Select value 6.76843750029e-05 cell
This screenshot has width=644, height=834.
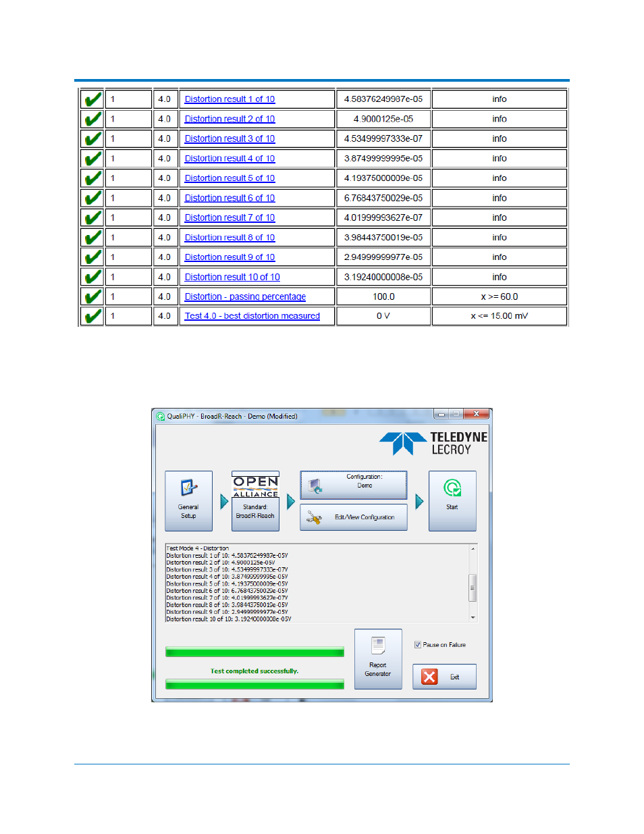[x=383, y=198]
